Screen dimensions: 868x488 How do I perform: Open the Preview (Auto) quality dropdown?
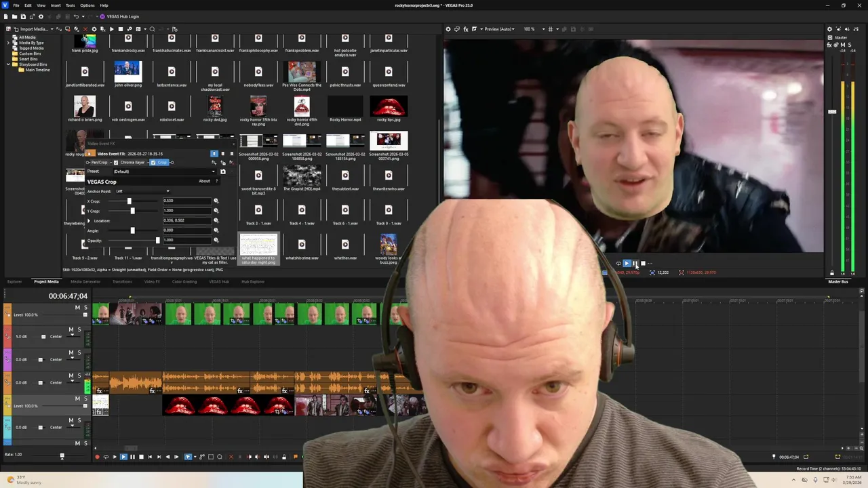click(500, 29)
